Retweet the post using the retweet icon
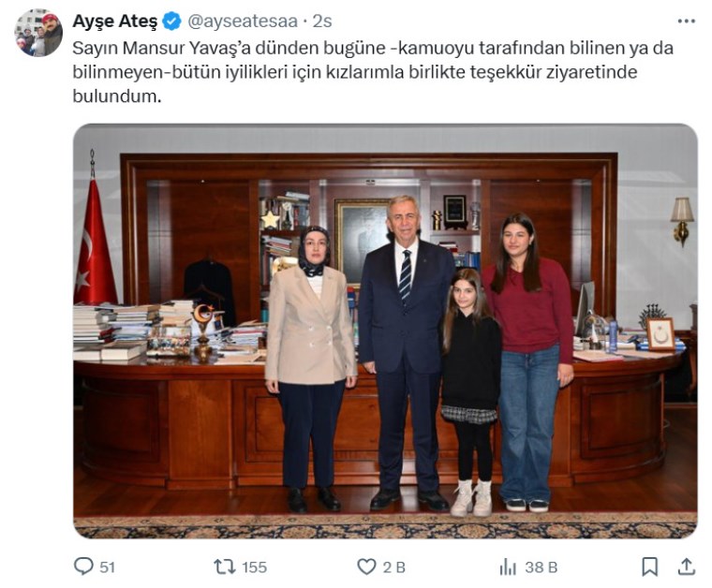Viewport: 712px width, 588px height. tap(224, 566)
